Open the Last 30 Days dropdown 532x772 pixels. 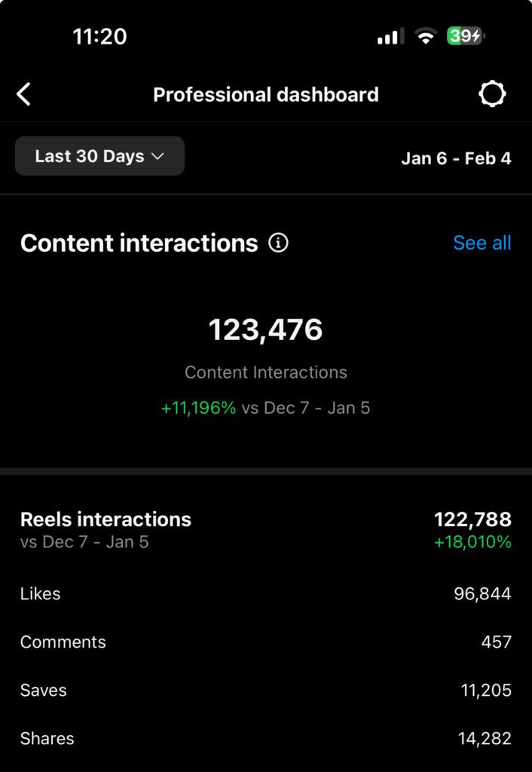(99, 156)
